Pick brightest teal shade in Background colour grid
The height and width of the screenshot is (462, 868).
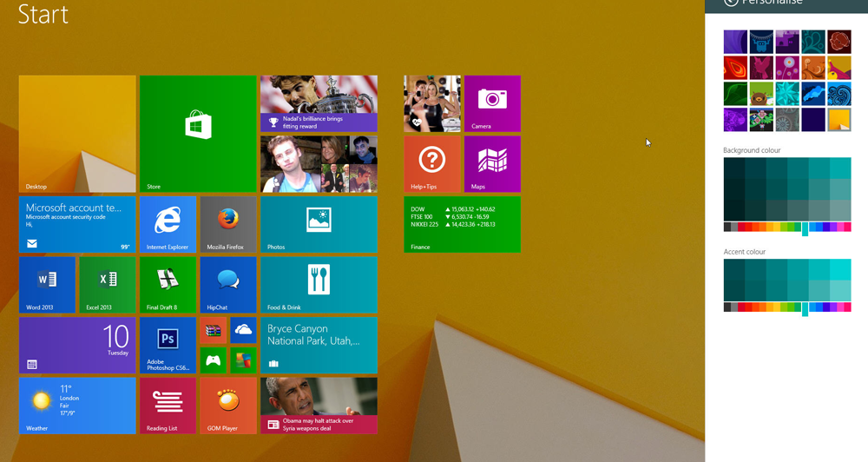tap(840, 168)
